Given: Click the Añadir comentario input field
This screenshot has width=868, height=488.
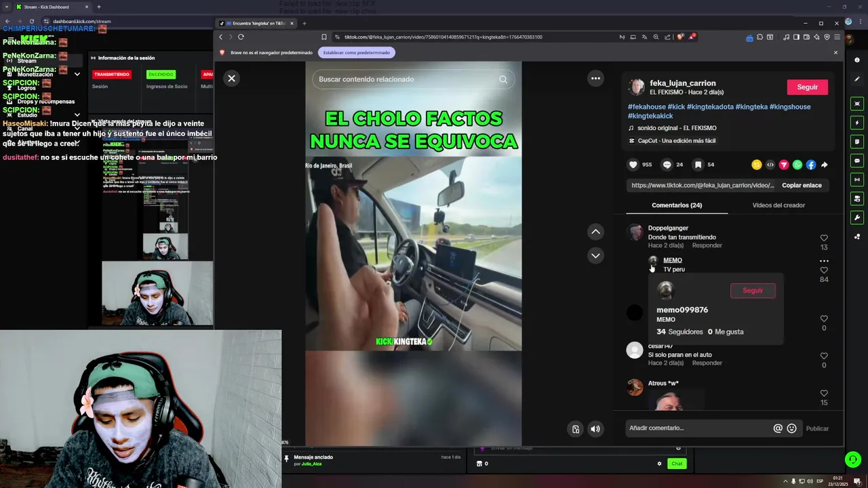Looking at the screenshot, I should click(x=698, y=428).
